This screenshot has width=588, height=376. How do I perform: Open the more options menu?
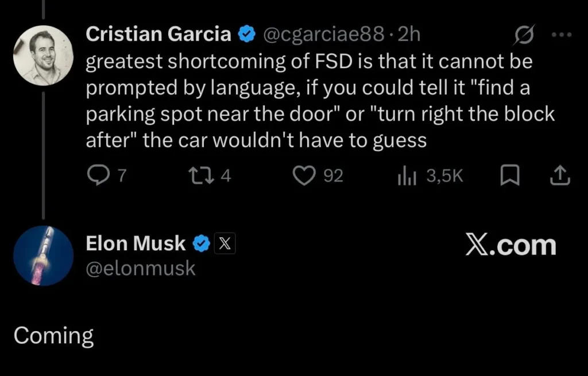click(561, 34)
